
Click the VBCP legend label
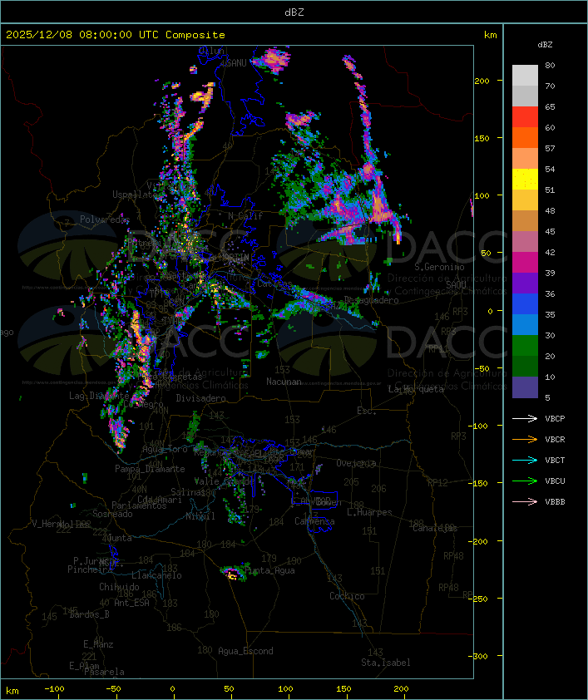(555, 418)
